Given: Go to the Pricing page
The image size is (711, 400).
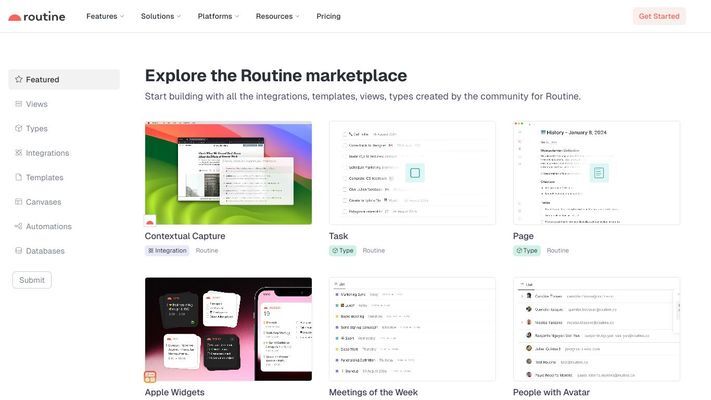Looking at the screenshot, I should coord(328,16).
